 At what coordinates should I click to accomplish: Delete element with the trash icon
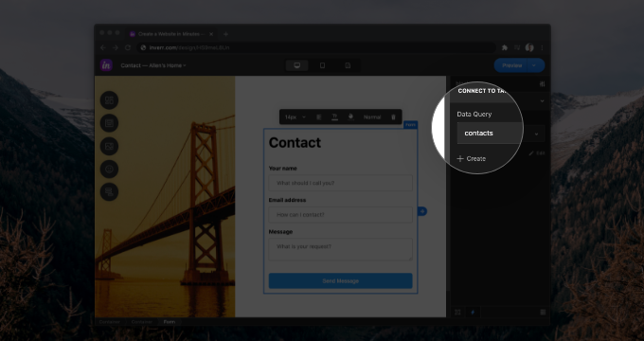point(393,117)
